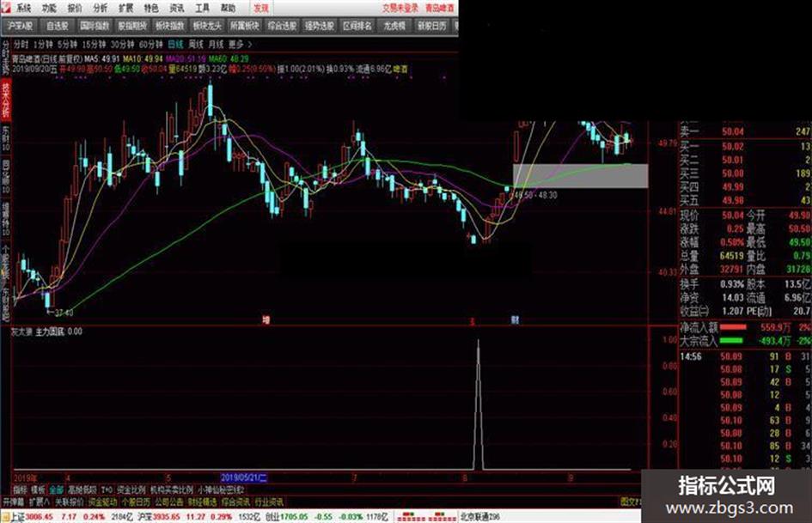Screen dimensions: 812x523
Task: Select the 资金比例 indicator tab
Action: click(x=131, y=490)
